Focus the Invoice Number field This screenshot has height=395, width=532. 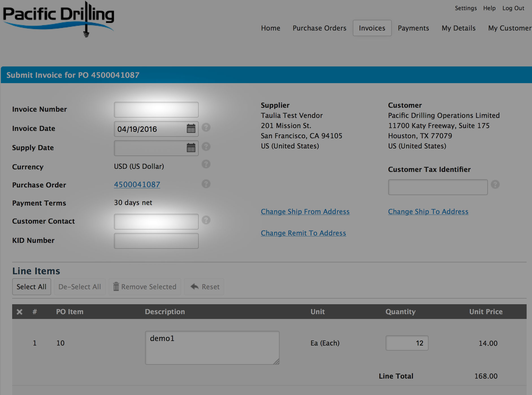pyautogui.click(x=156, y=110)
